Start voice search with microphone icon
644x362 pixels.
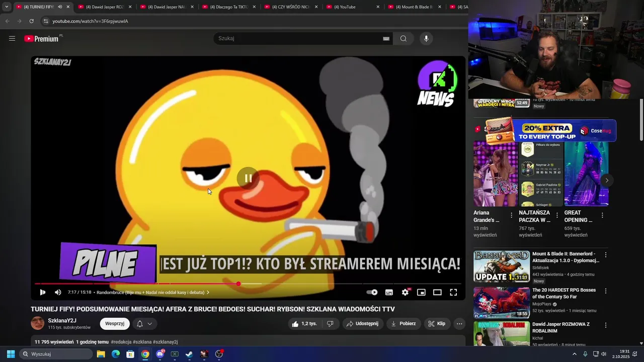point(426,39)
